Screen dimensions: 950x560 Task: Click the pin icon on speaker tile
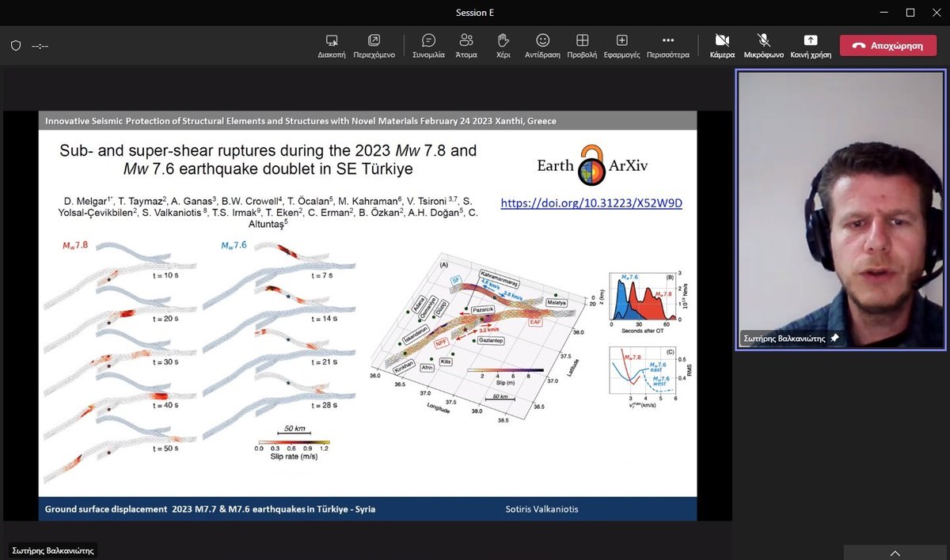834,338
